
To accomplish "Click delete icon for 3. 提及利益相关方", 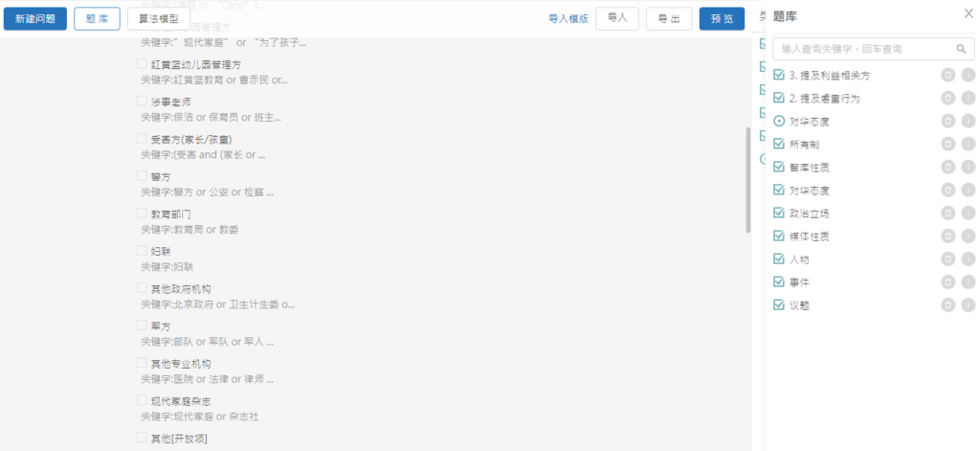I will pyautogui.click(x=947, y=75).
